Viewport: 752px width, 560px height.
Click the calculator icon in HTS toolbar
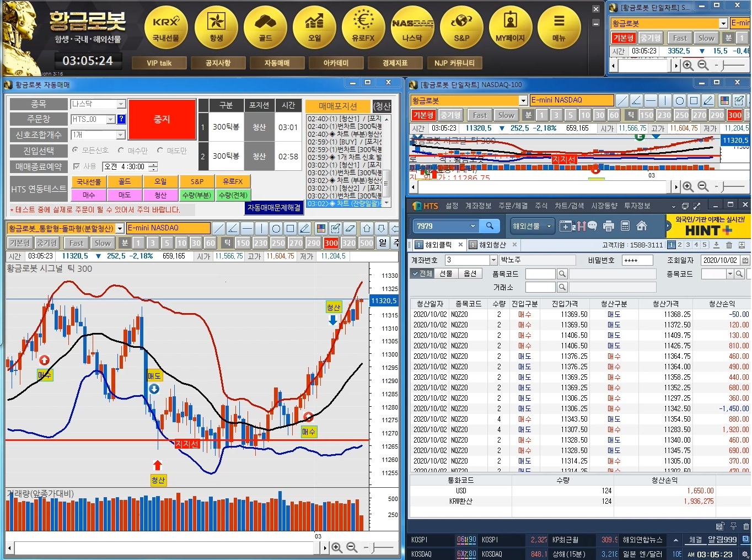pyautogui.click(x=625, y=226)
